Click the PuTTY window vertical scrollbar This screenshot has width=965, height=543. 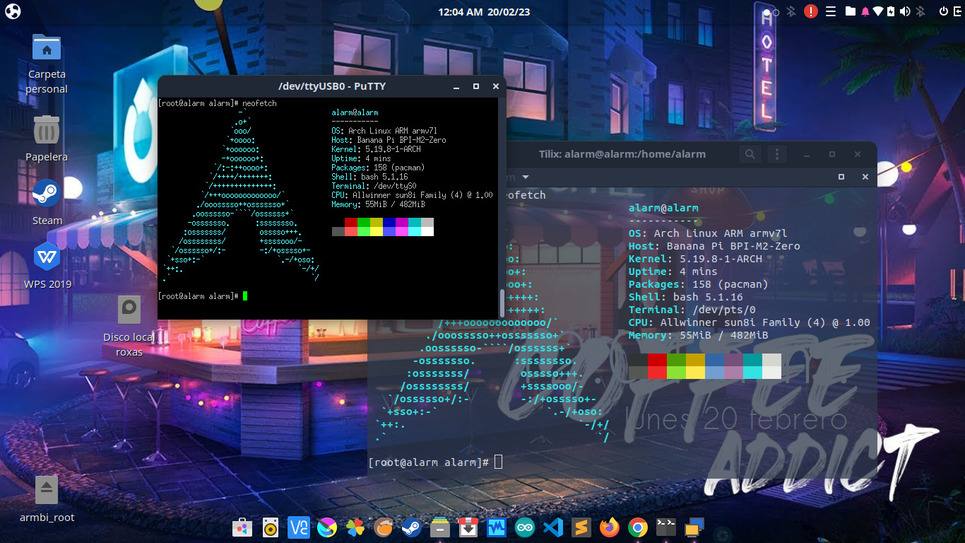502,302
